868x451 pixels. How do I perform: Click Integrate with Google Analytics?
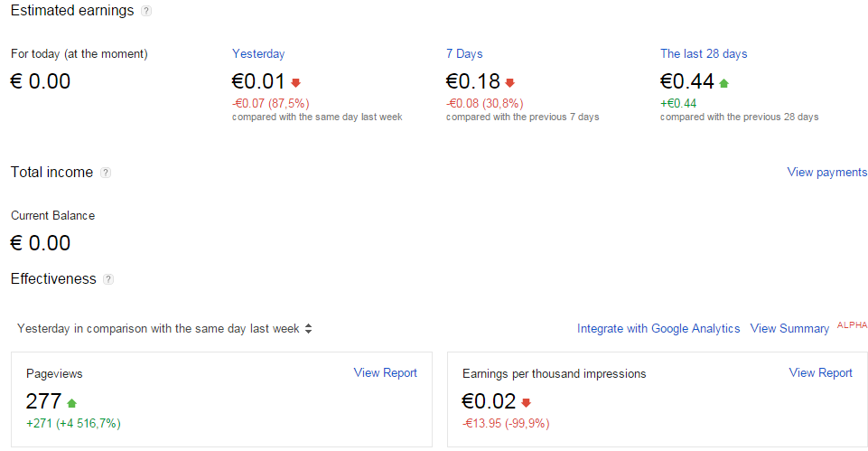[x=658, y=329]
